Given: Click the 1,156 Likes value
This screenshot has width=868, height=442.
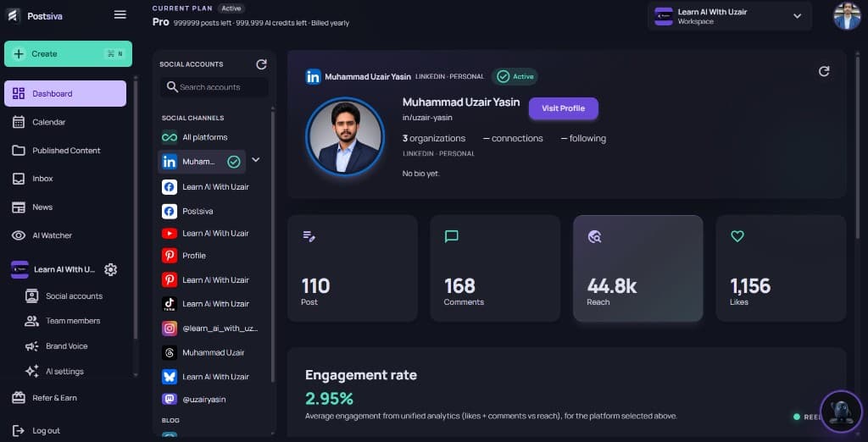Looking at the screenshot, I should (750, 286).
